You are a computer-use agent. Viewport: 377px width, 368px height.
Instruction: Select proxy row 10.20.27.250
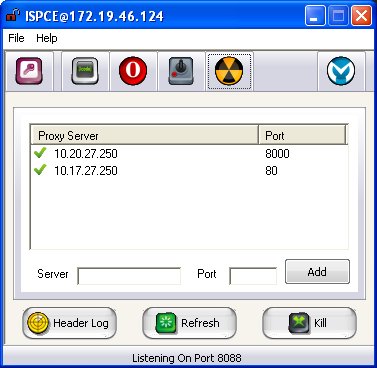(x=189, y=154)
